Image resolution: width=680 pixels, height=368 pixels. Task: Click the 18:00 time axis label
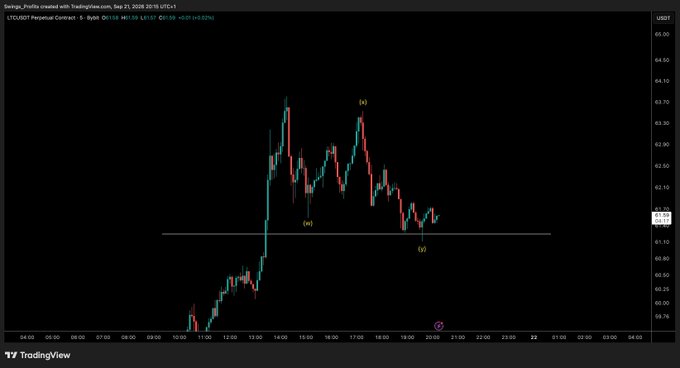tap(382, 337)
